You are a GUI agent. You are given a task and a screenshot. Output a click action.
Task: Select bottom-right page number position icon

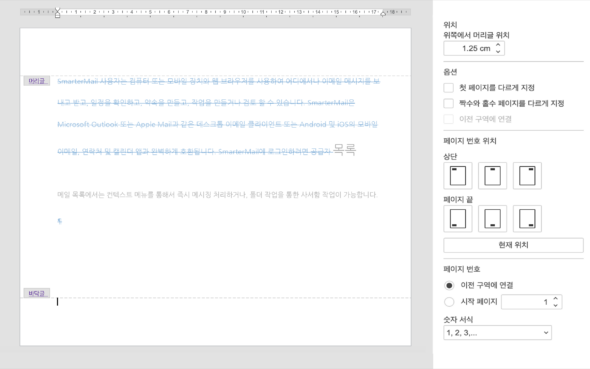tap(527, 219)
